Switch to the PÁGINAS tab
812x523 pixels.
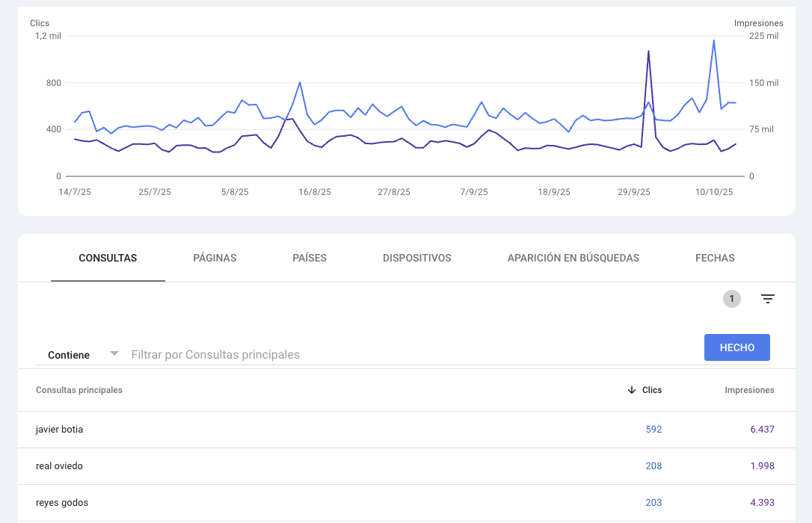215,258
